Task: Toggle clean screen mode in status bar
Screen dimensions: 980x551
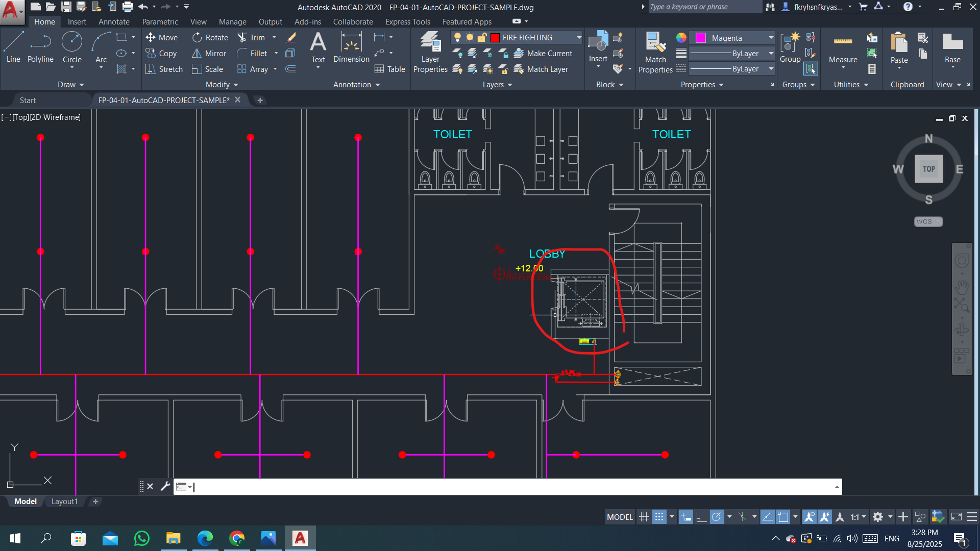Action: (x=957, y=517)
